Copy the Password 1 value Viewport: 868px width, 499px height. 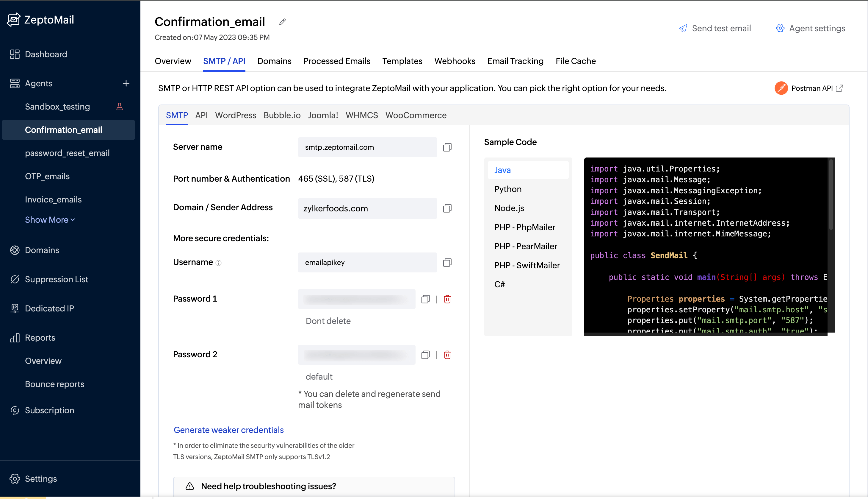pyautogui.click(x=426, y=299)
